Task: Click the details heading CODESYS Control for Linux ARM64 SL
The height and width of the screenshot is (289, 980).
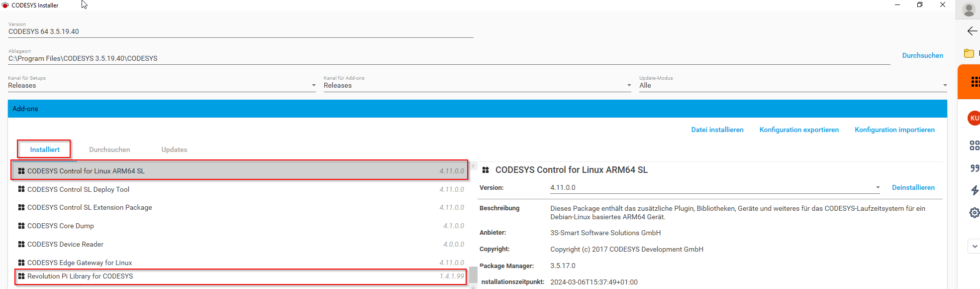Action: point(572,170)
